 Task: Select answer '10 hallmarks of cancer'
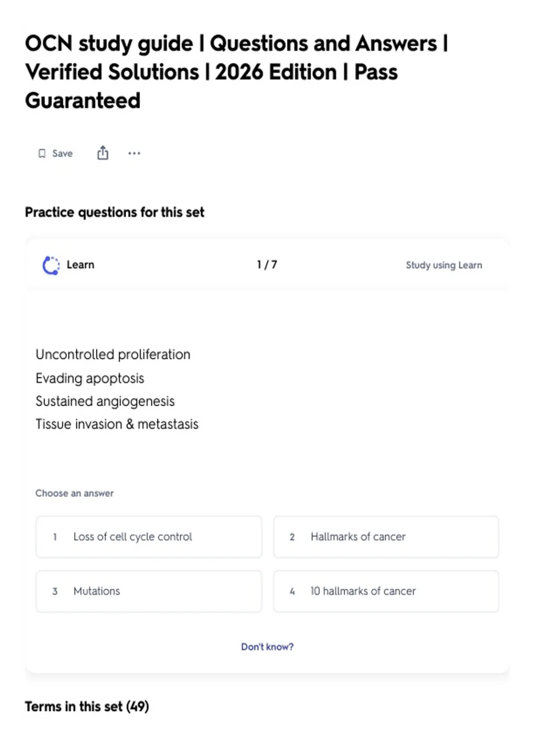386,591
